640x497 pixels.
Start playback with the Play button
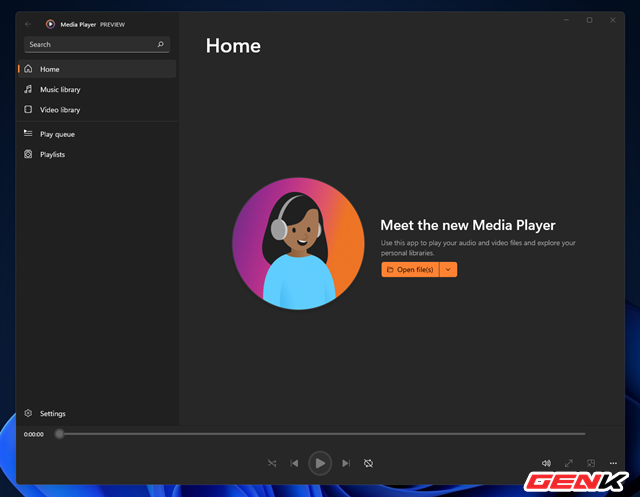point(320,463)
